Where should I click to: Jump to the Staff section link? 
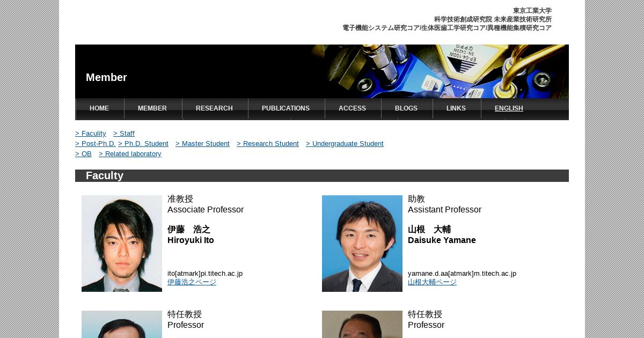[124, 134]
